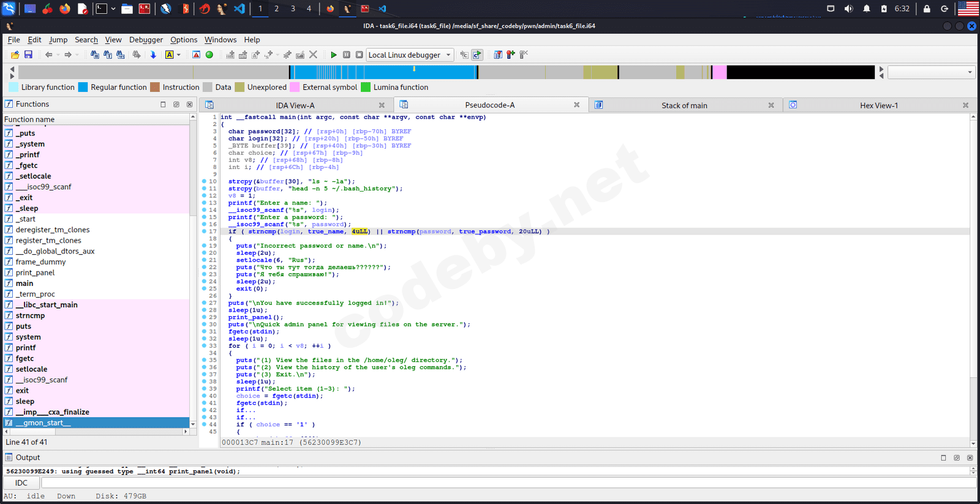Toggle breakpoint dot at pseudocode line 33
This screenshot has width=980, height=504.
point(204,346)
